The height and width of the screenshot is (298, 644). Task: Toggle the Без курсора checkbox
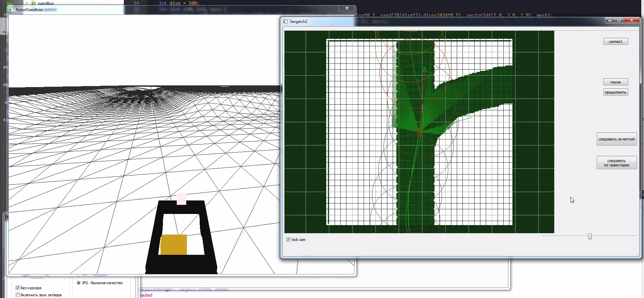[x=18, y=288]
